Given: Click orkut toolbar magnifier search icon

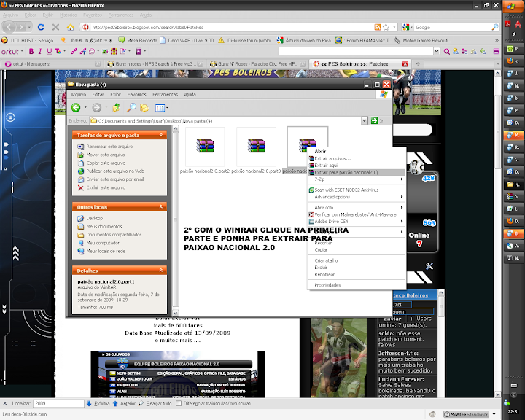Looking at the screenshot, I should click(447, 51).
